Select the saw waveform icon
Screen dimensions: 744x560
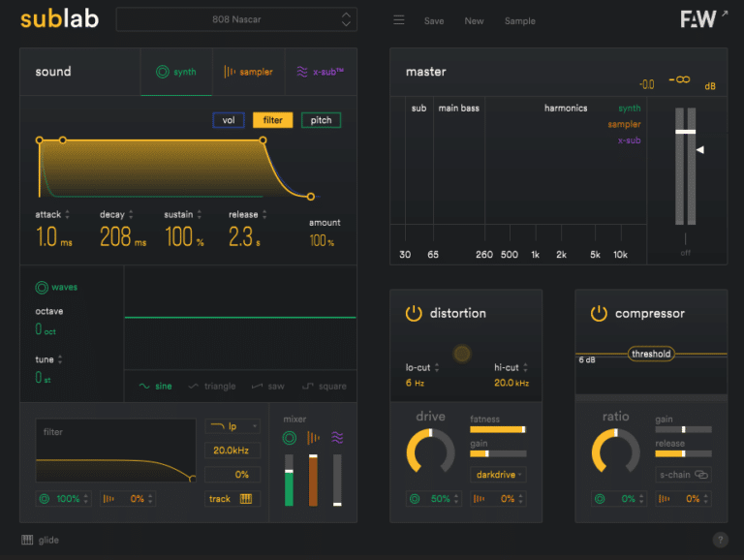click(258, 387)
